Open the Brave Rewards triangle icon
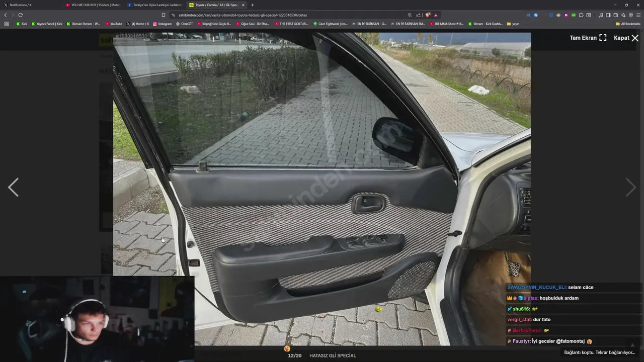This screenshot has height=362, width=644. click(x=436, y=15)
